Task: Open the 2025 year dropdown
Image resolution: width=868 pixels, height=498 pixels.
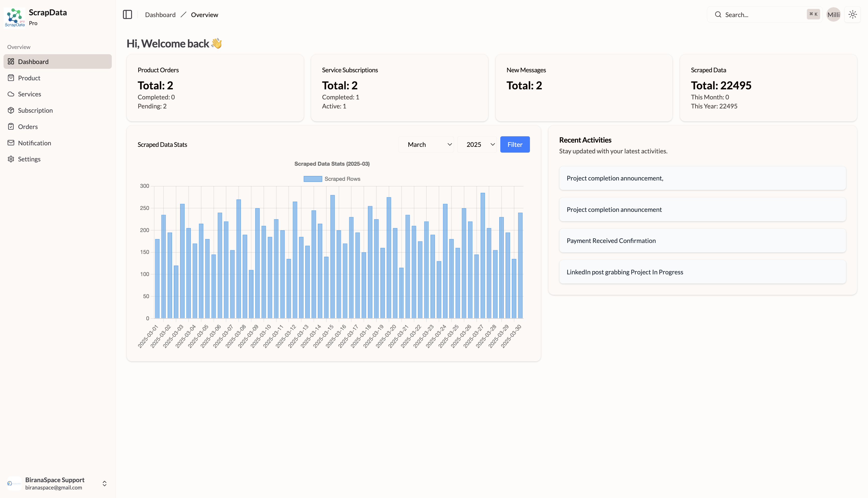Action: [x=477, y=145]
